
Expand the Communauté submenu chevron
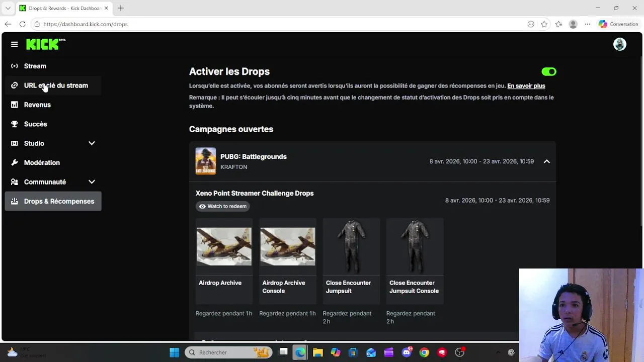click(x=92, y=182)
